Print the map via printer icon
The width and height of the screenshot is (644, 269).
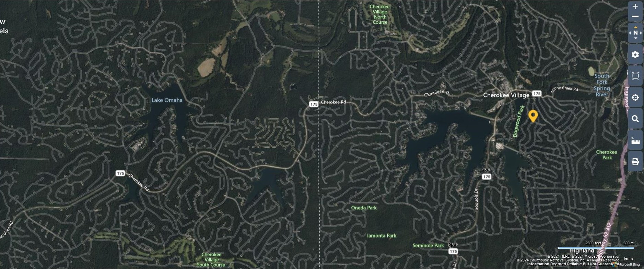pos(635,161)
